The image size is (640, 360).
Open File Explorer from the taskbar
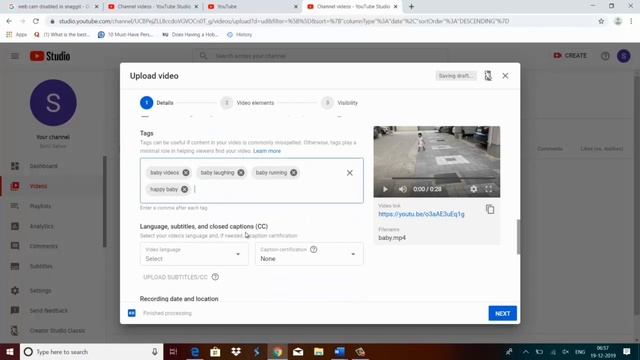[318, 352]
